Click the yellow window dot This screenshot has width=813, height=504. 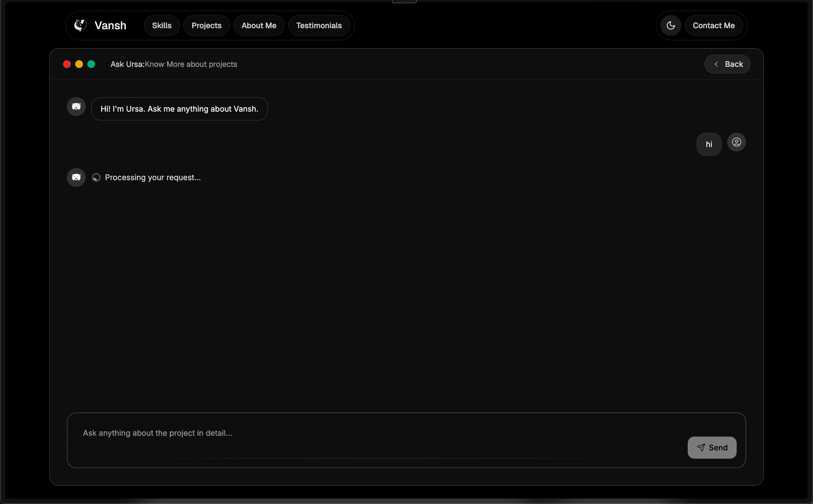coord(79,64)
